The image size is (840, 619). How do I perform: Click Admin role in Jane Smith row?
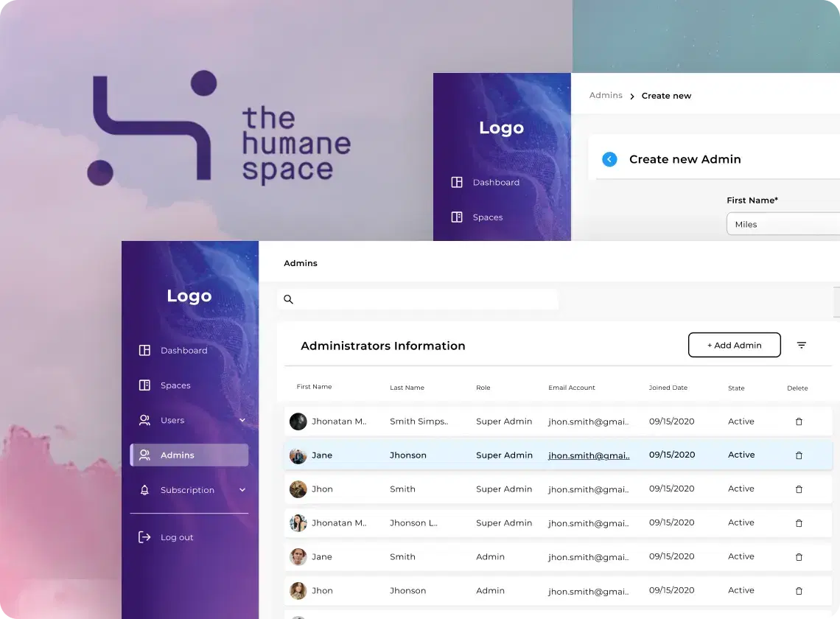tap(490, 557)
